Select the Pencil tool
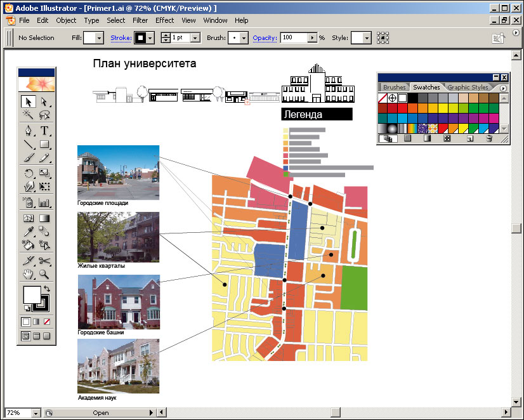This screenshot has width=524, height=420. 44,157
